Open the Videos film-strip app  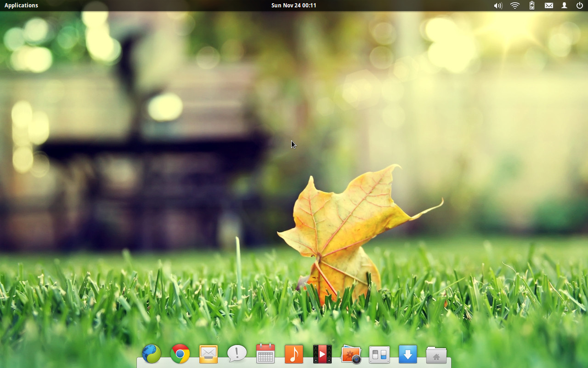click(322, 354)
